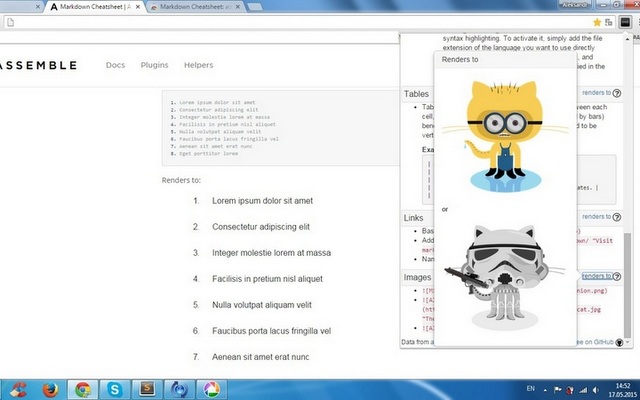Viewport: 640px width, 400px height.
Task: Open the black Markdown cheatsheet extension icon
Action: 625,22
